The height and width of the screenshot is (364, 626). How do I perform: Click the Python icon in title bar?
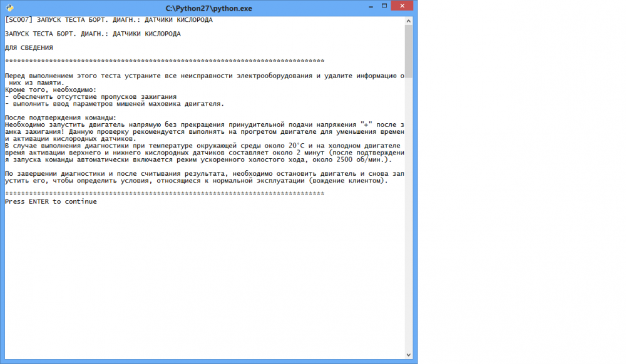(9, 8)
